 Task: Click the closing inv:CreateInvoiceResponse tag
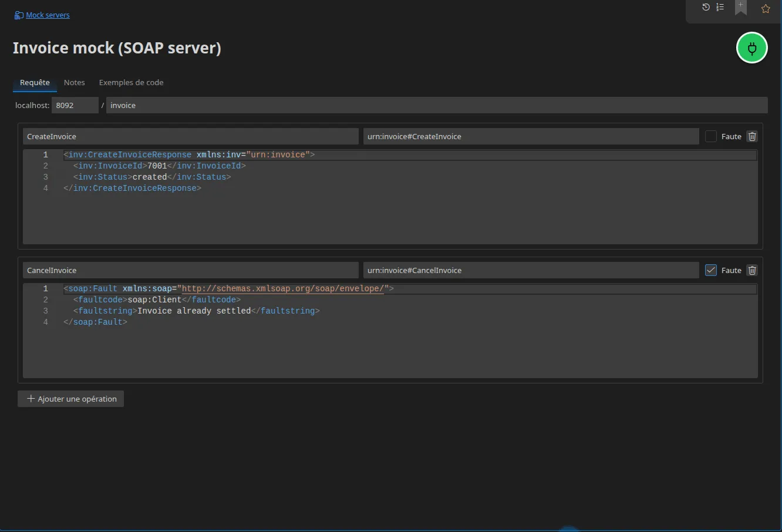click(132, 188)
